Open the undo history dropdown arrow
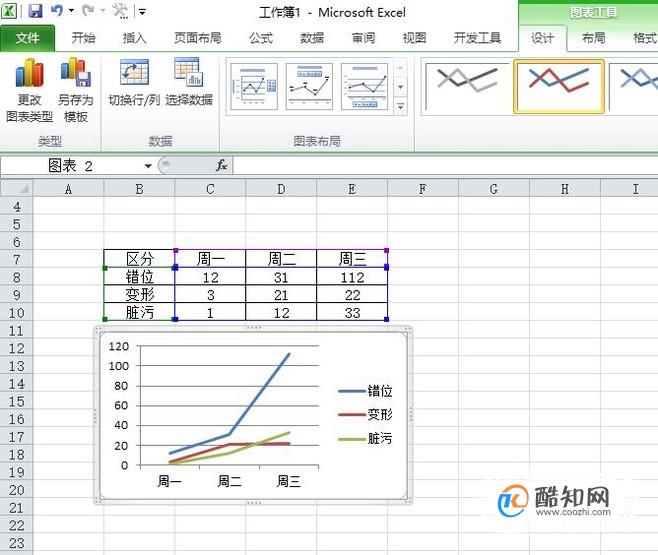 (71, 11)
